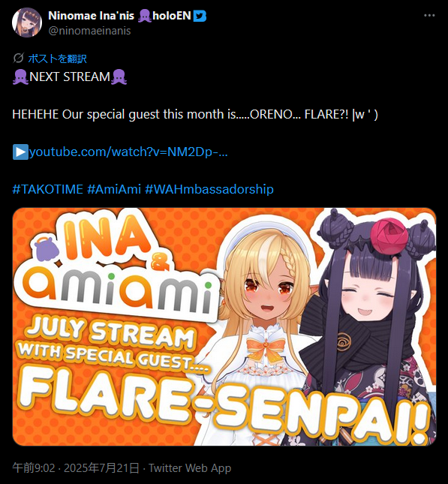Open the #WAHmbassadorship hashtag
Screen dimensions: 448x484
coord(209,189)
